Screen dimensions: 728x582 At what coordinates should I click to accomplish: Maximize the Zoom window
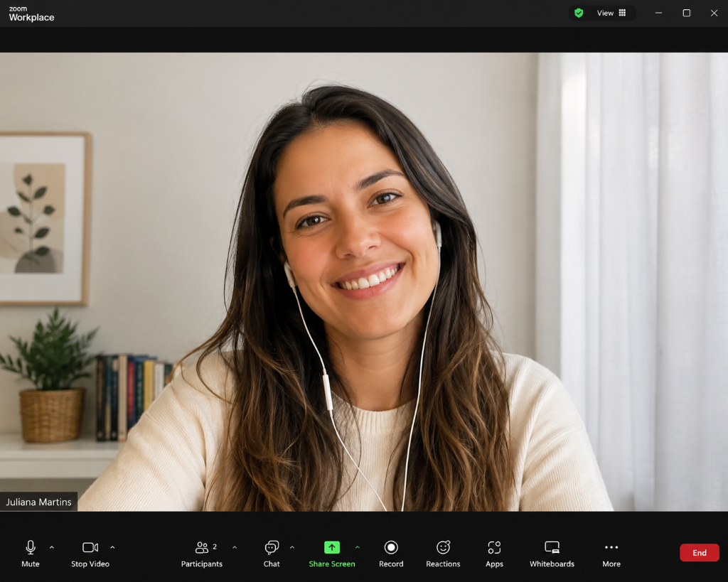[x=686, y=13]
